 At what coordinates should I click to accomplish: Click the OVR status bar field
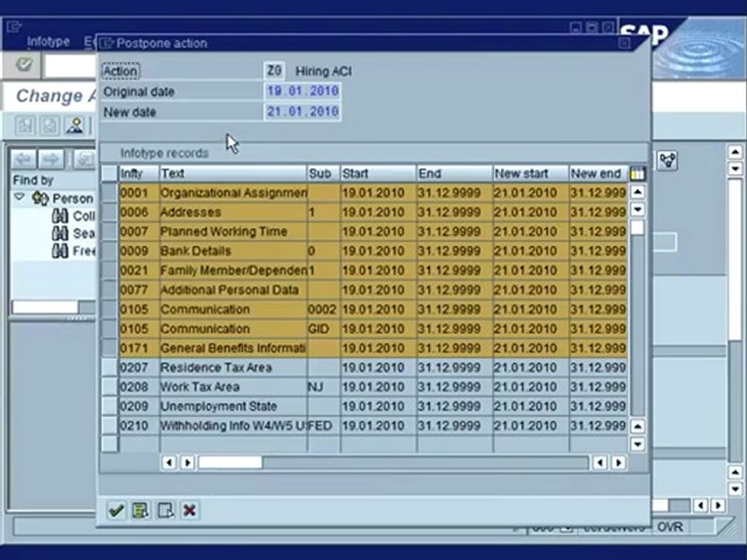pyautogui.click(x=670, y=527)
